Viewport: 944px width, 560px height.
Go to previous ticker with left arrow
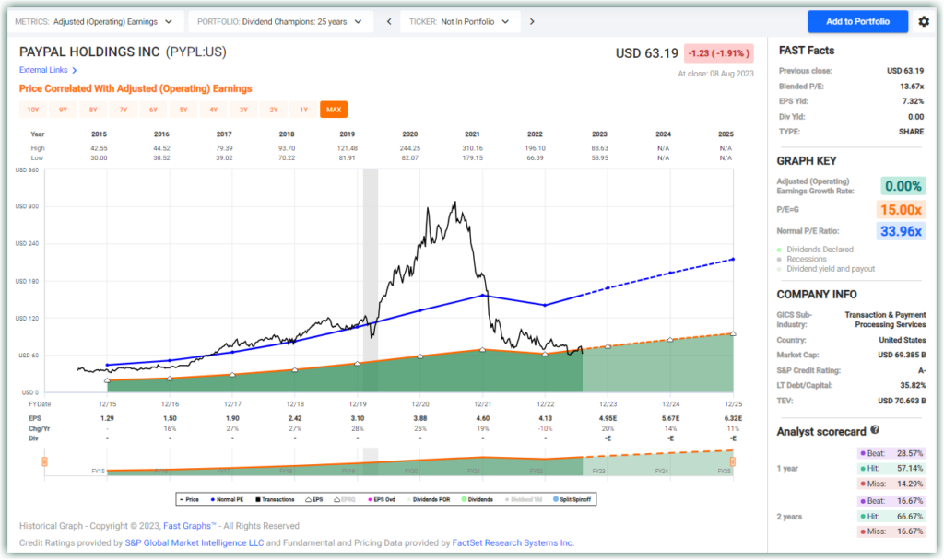[x=388, y=21]
